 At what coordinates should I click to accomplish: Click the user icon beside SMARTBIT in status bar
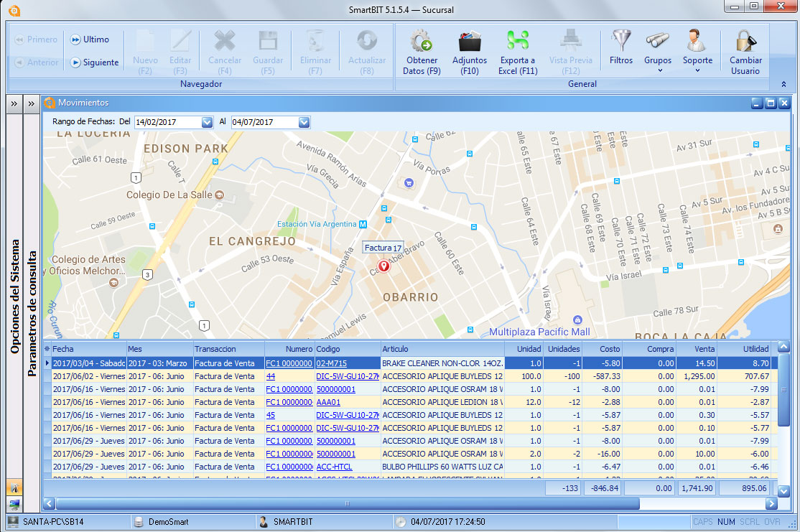[264, 522]
